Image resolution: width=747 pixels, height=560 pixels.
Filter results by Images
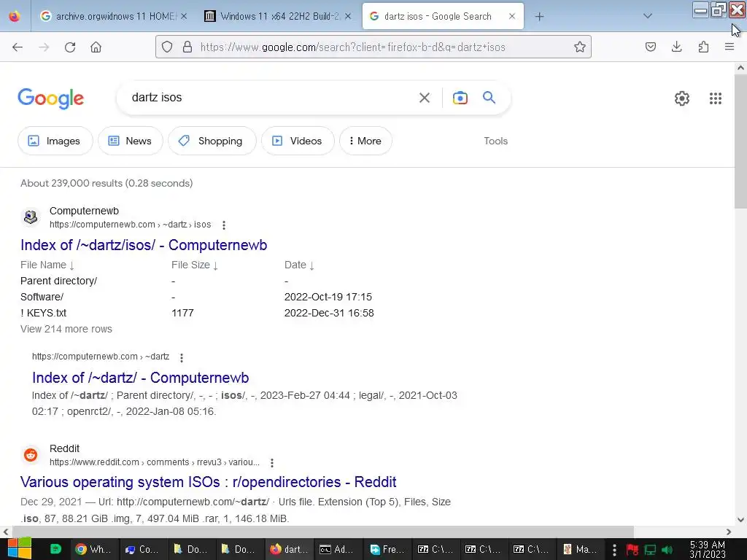(x=55, y=141)
